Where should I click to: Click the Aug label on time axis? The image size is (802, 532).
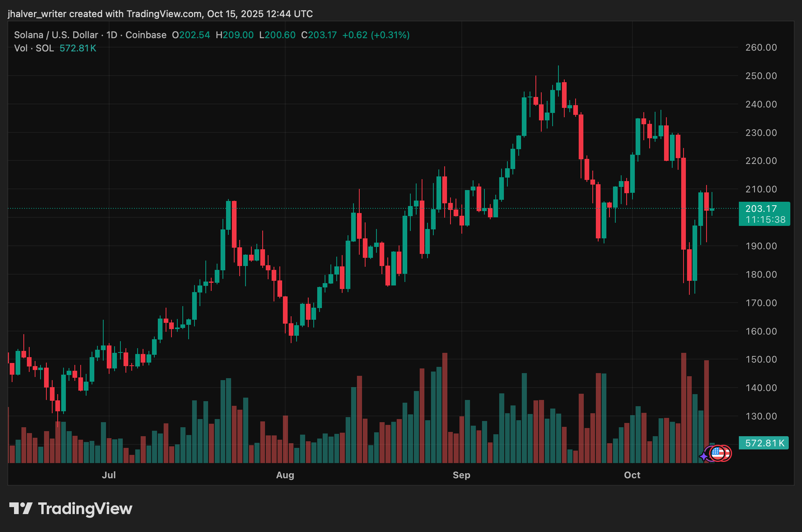coord(285,475)
